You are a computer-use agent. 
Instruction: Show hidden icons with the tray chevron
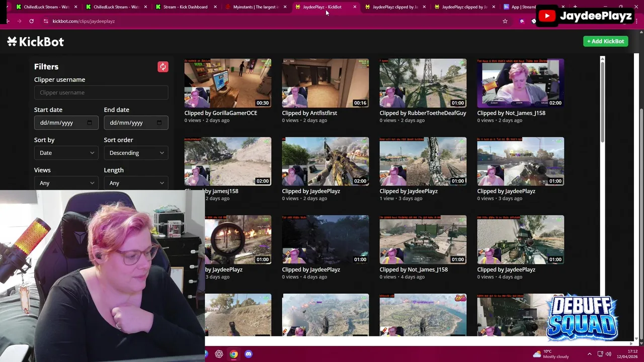pos(589,354)
